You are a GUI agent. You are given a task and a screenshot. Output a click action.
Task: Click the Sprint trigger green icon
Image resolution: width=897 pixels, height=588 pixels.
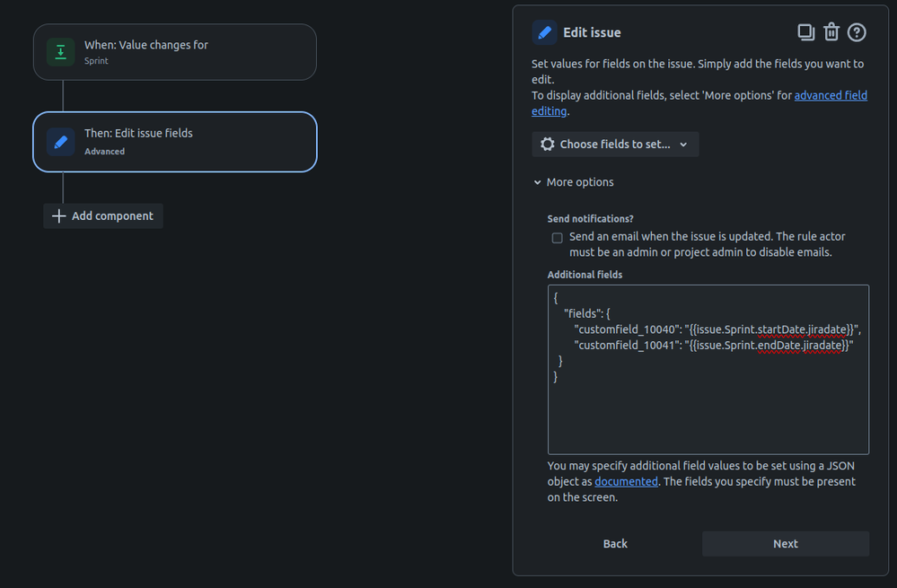pos(60,52)
